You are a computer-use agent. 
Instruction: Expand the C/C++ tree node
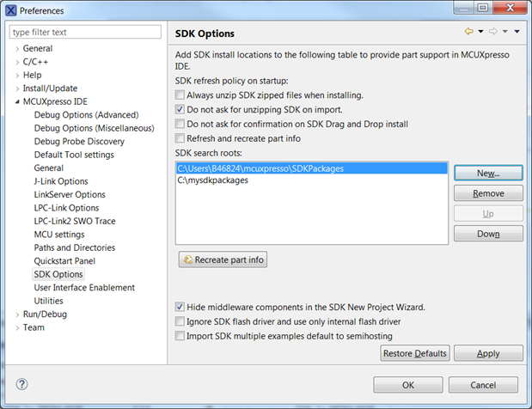(x=17, y=62)
